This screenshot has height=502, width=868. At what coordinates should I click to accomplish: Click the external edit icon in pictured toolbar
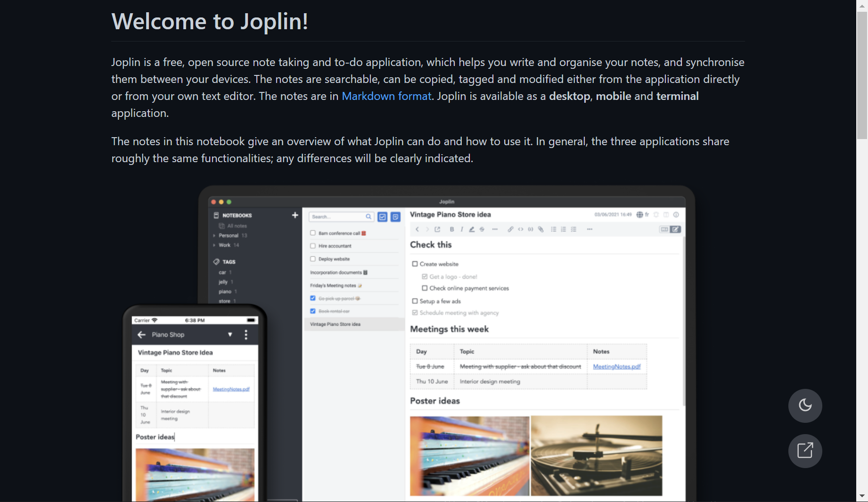tap(437, 229)
